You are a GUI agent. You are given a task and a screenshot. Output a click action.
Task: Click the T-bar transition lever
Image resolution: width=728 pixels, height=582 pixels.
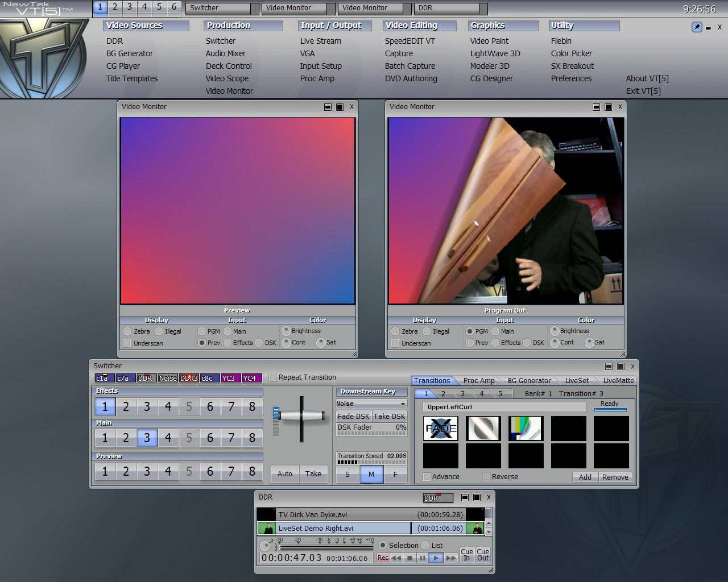coord(301,416)
